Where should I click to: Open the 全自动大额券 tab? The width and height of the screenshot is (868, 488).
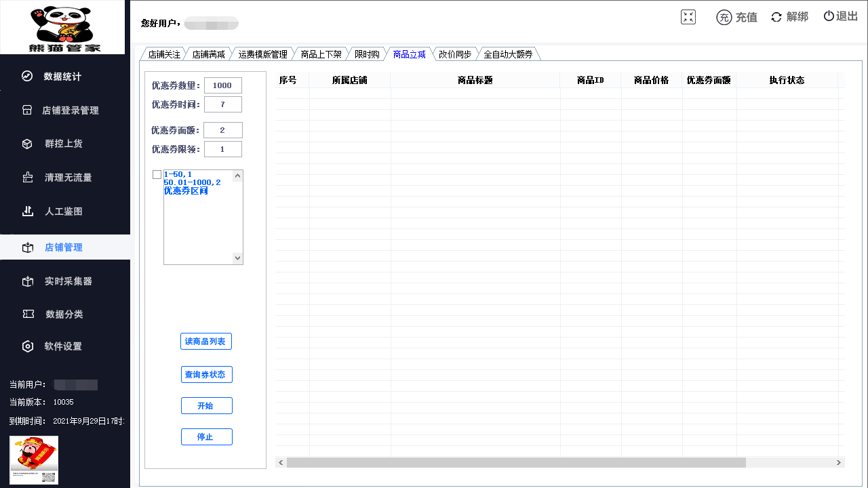508,54
